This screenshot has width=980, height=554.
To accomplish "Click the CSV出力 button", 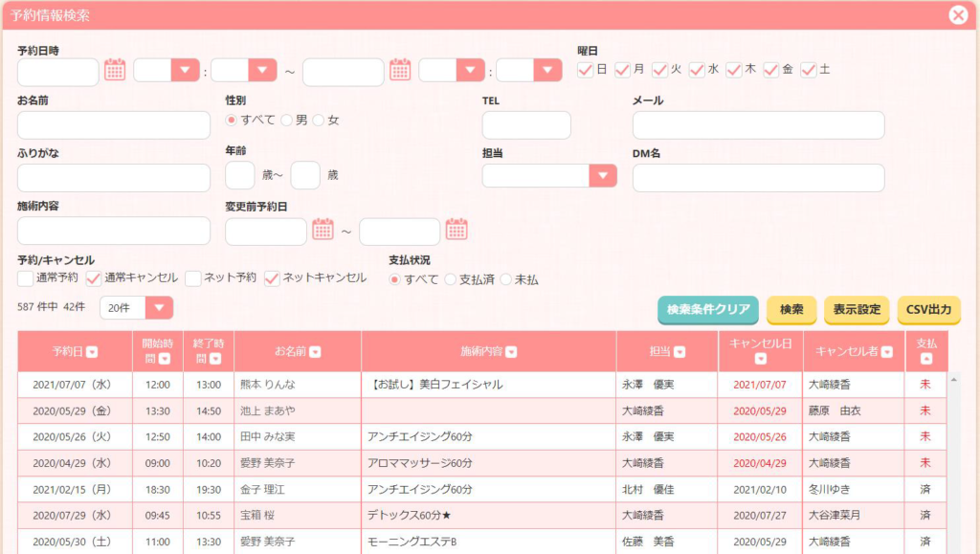I will pyautogui.click(x=928, y=310).
